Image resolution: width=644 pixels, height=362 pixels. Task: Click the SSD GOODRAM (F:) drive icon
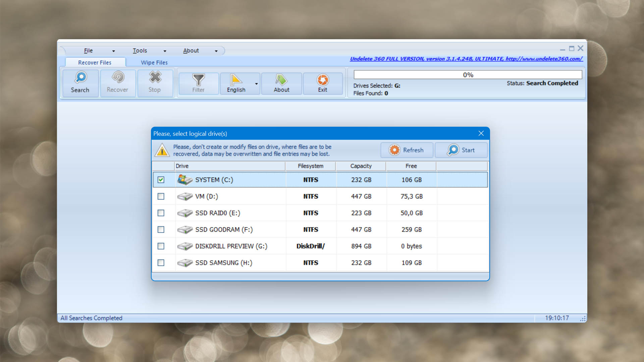click(x=185, y=230)
